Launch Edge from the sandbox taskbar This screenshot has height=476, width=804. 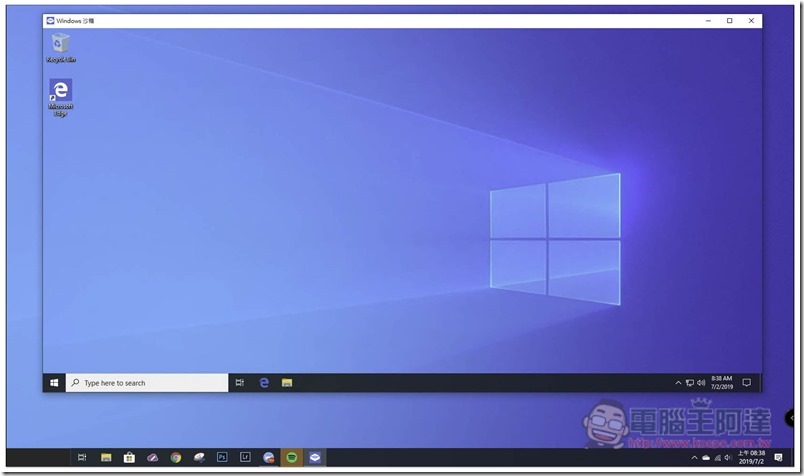[264, 383]
